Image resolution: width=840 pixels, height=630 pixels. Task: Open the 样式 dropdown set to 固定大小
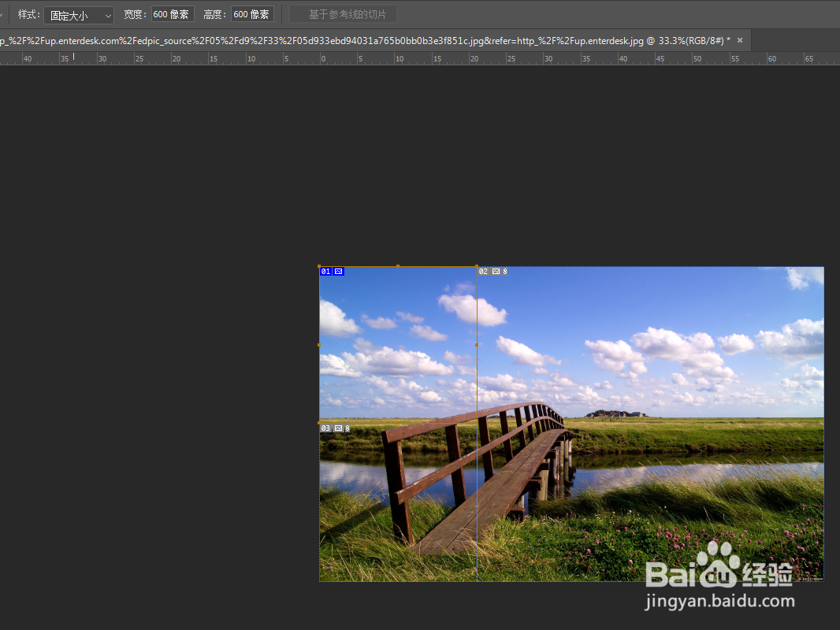[79, 15]
